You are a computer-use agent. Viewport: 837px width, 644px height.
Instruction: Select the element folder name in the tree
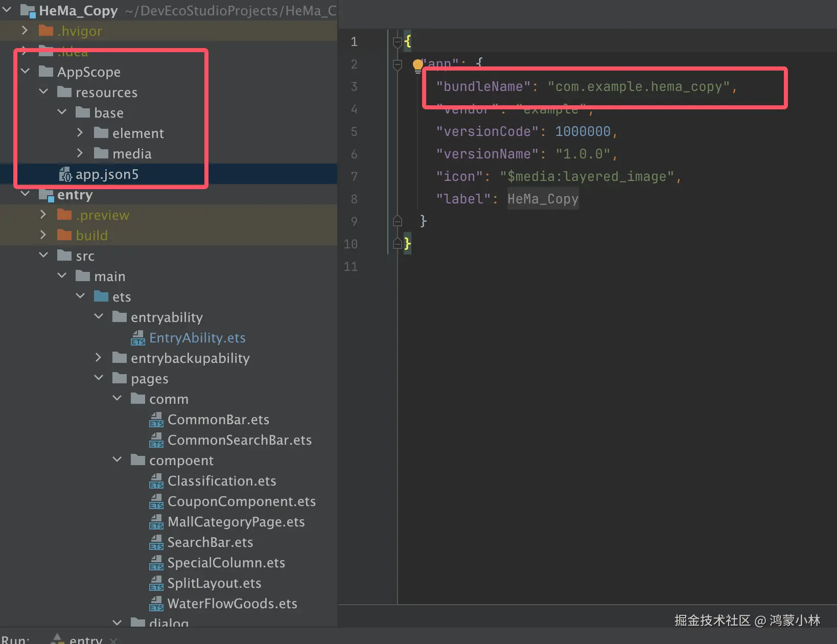[x=138, y=133]
